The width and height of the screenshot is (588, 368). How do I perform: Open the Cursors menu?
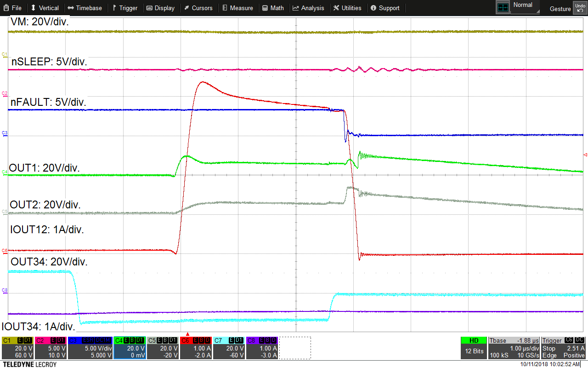click(198, 8)
